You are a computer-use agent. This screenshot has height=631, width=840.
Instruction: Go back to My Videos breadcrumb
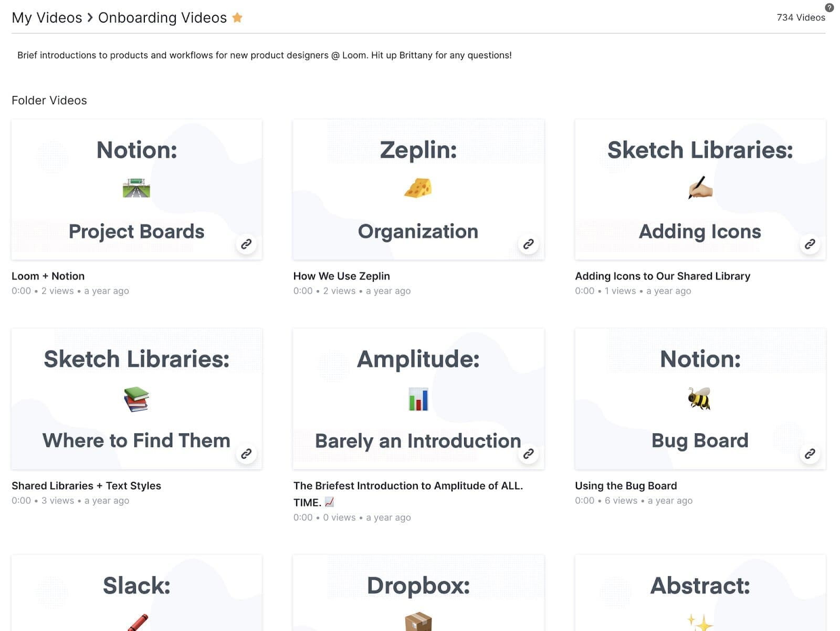click(47, 18)
